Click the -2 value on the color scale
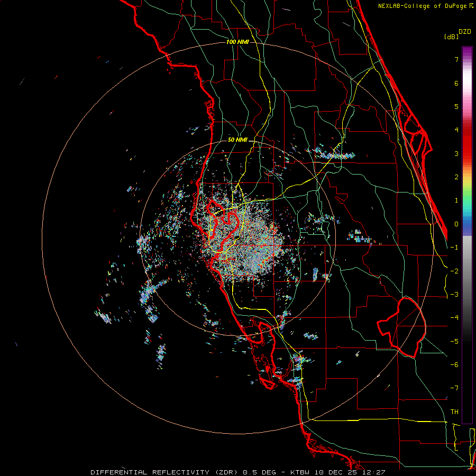 454,271
